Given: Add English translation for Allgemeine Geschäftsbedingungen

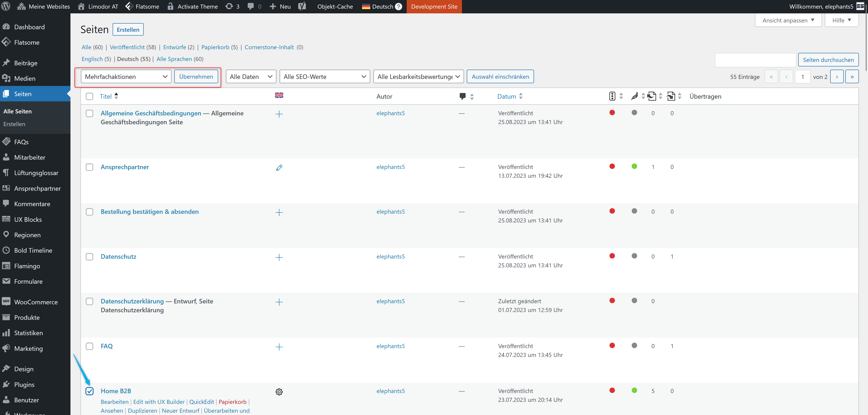Looking at the screenshot, I should (x=279, y=114).
